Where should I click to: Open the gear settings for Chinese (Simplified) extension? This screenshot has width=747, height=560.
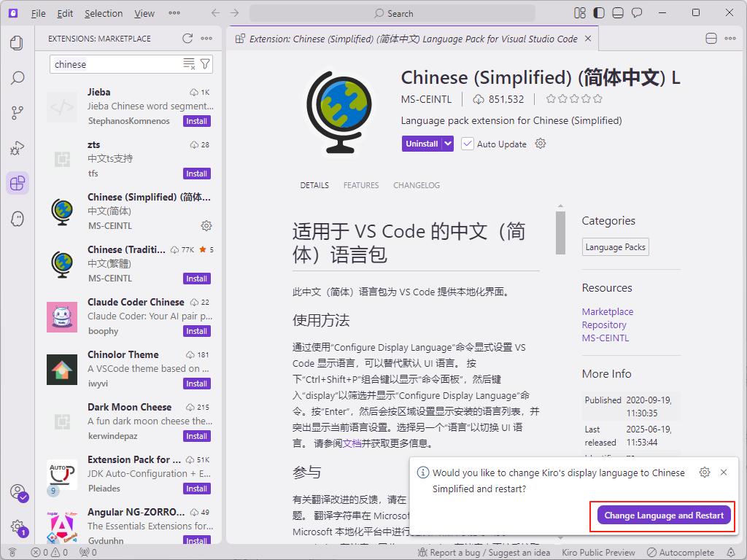(x=206, y=226)
